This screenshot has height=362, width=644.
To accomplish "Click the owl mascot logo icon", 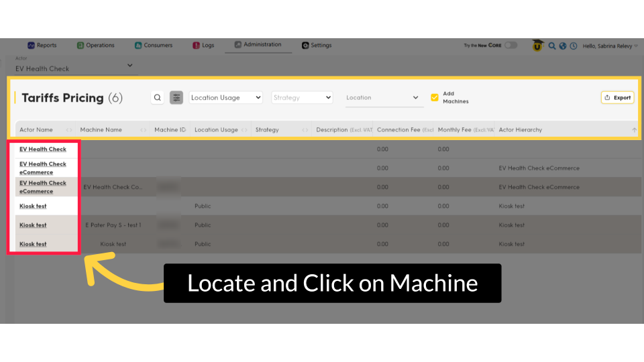I will [538, 46].
